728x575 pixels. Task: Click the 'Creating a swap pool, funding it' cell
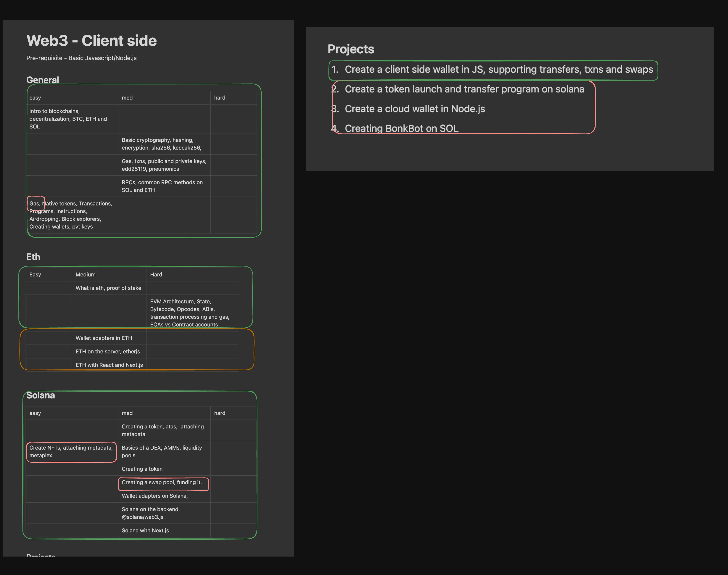pyautogui.click(x=162, y=482)
